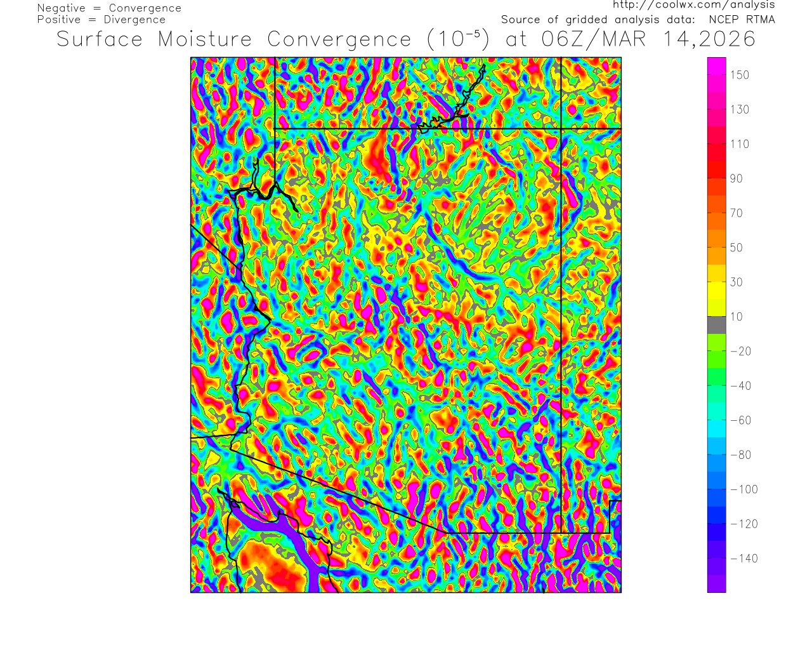
Task: Click the 'Positive = Divergence' legend note
Action: [101, 20]
